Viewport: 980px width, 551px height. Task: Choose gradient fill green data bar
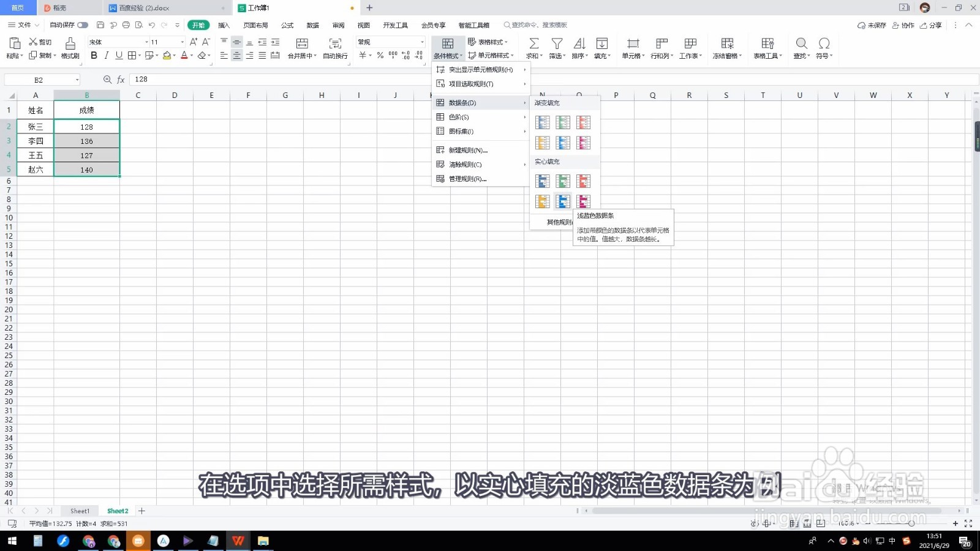pos(563,122)
